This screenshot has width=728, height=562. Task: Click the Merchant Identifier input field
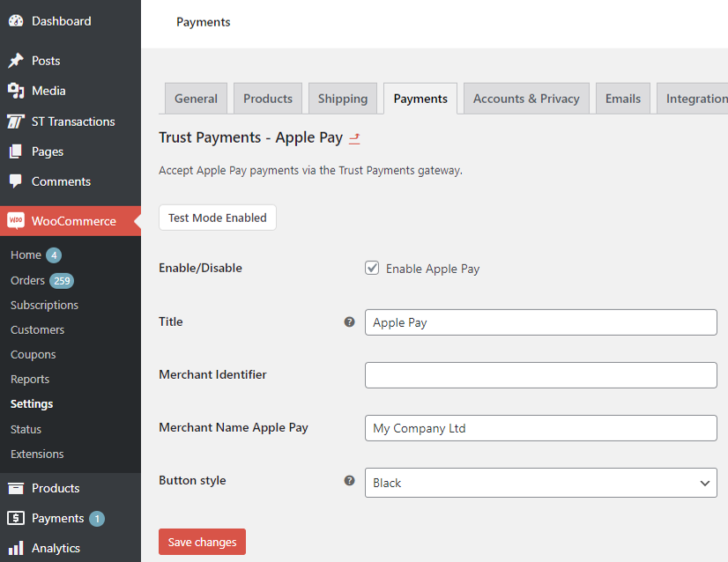point(540,375)
